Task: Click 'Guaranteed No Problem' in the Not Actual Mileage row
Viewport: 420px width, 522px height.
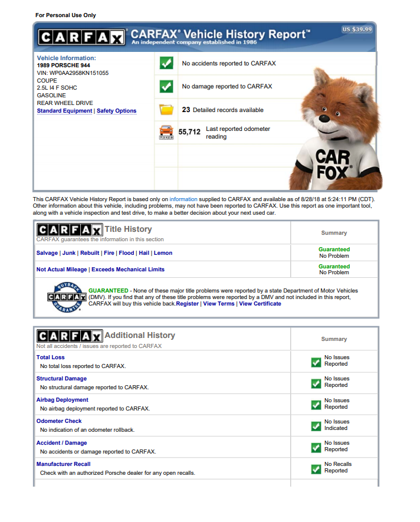Action: [x=334, y=270]
